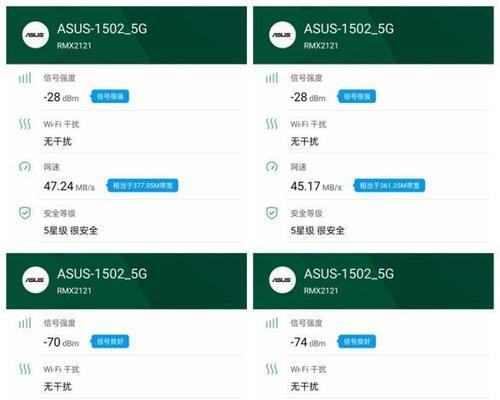Tap the -70 dBm signal value

pos(61,342)
